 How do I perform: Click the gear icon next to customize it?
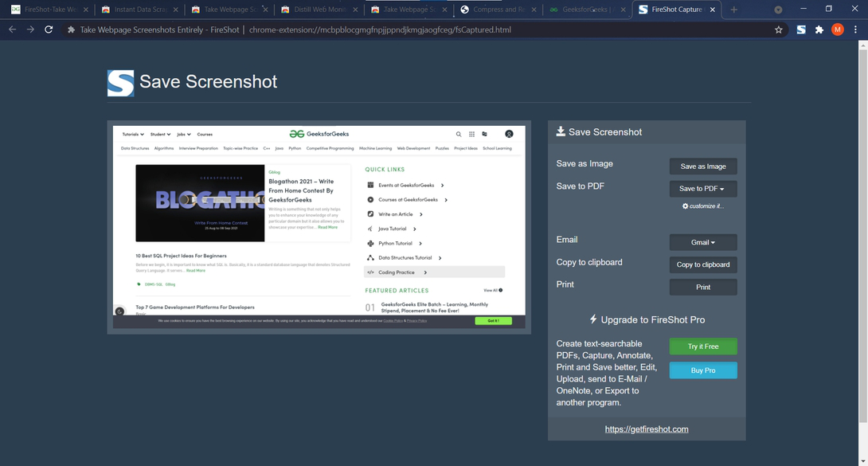click(x=686, y=206)
